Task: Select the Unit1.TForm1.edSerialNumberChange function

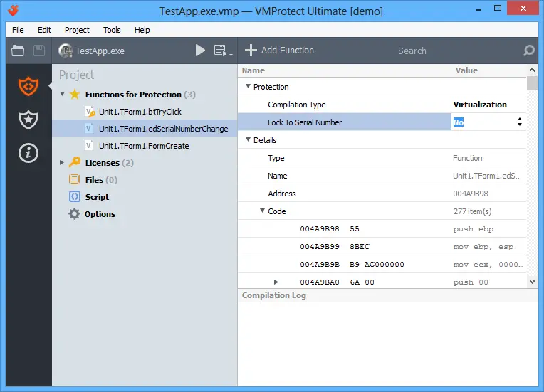Action: pos(163,129)
